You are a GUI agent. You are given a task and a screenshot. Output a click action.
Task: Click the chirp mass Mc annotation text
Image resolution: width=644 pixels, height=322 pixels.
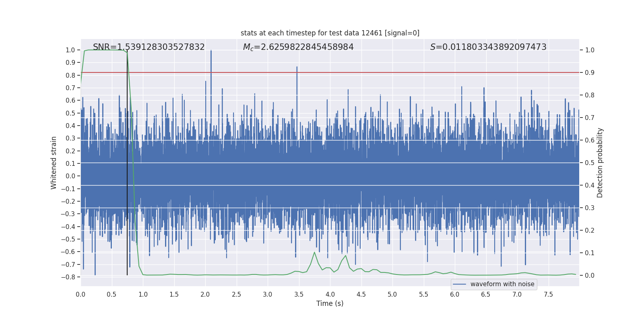click(298, 47)
